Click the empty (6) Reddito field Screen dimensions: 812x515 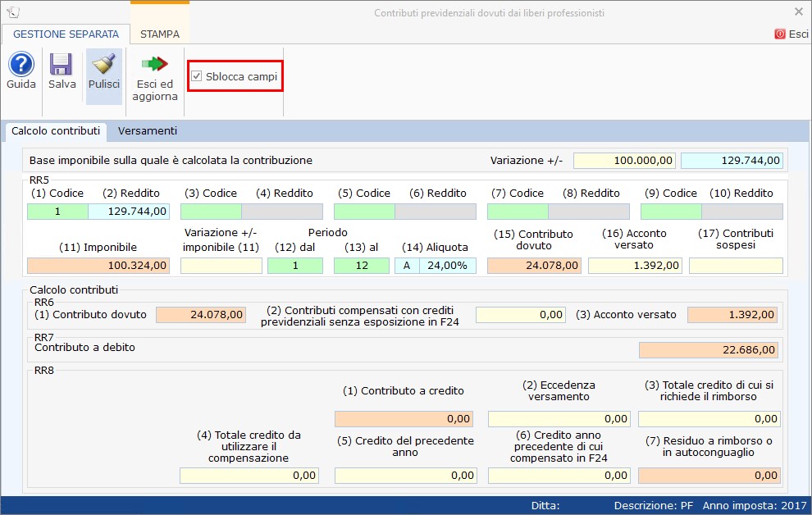436,212
